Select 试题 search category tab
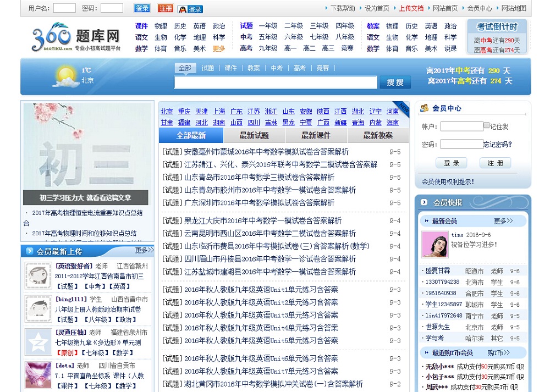The image size is (550, 392). coord(208,68)
